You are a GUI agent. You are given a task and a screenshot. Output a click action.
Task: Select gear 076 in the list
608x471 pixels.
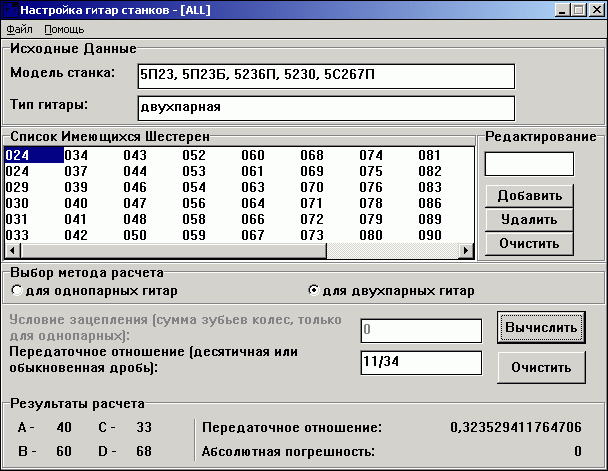(371, 187)
